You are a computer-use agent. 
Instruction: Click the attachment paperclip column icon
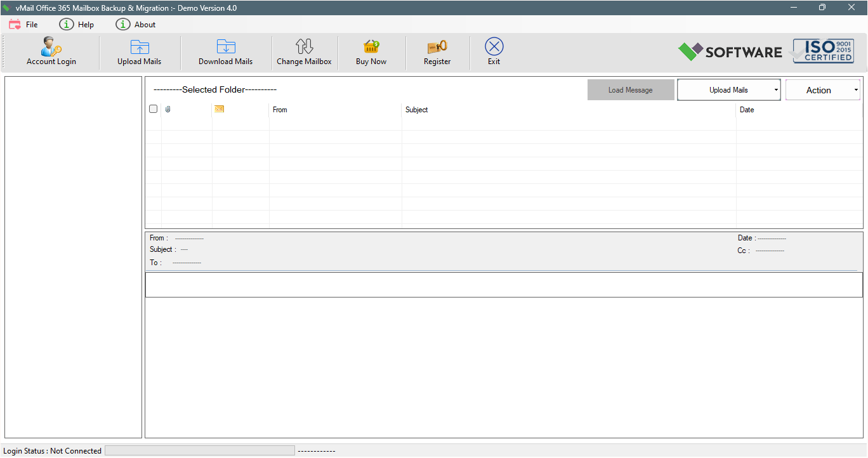(168, 109)
